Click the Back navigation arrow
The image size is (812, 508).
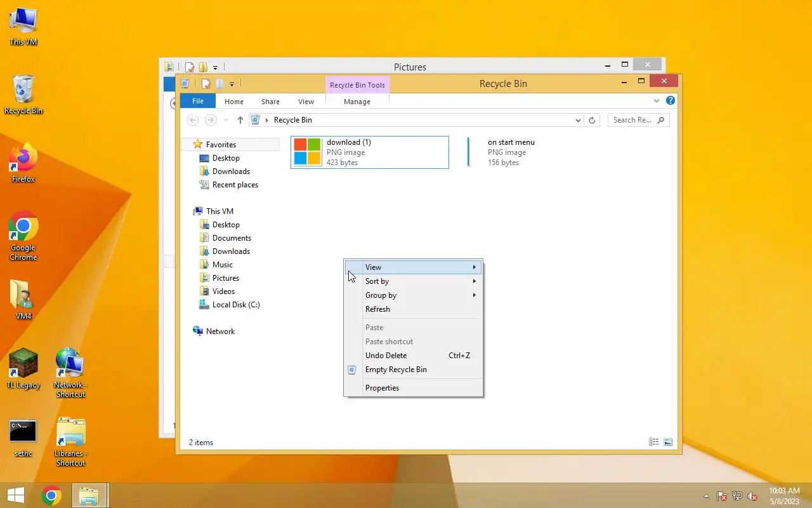tap(193, 120)
